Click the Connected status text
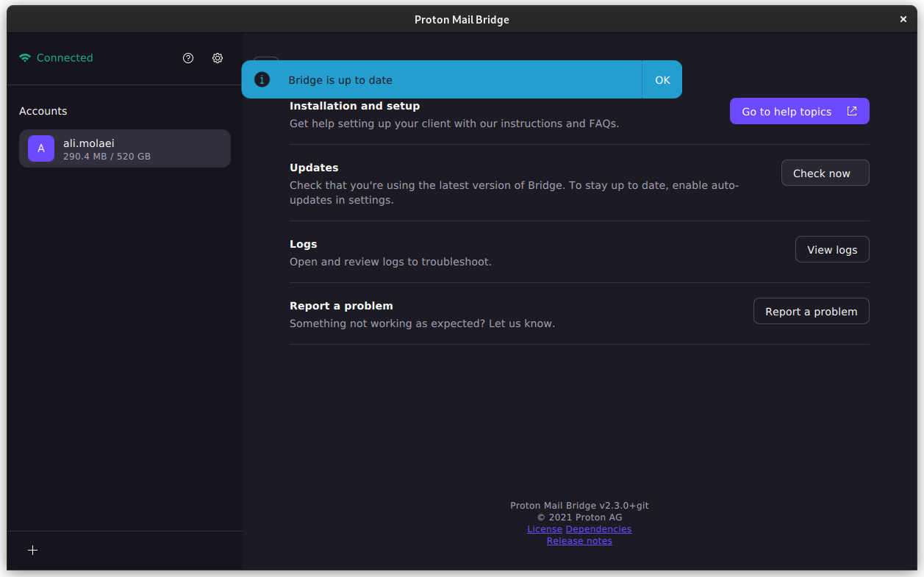The height and width of the screenshot is (577, 924). pyautogui.click(x=65, y=58)
